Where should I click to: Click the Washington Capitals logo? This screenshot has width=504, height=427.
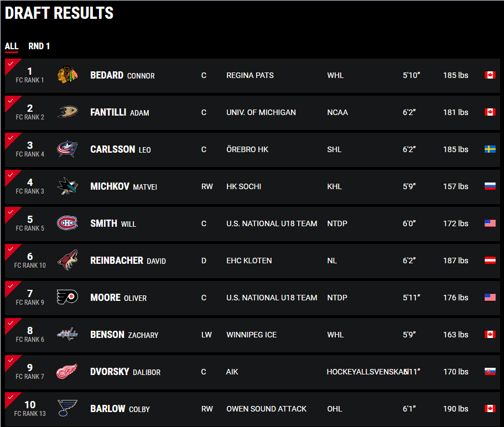click(x=67, y=335)
